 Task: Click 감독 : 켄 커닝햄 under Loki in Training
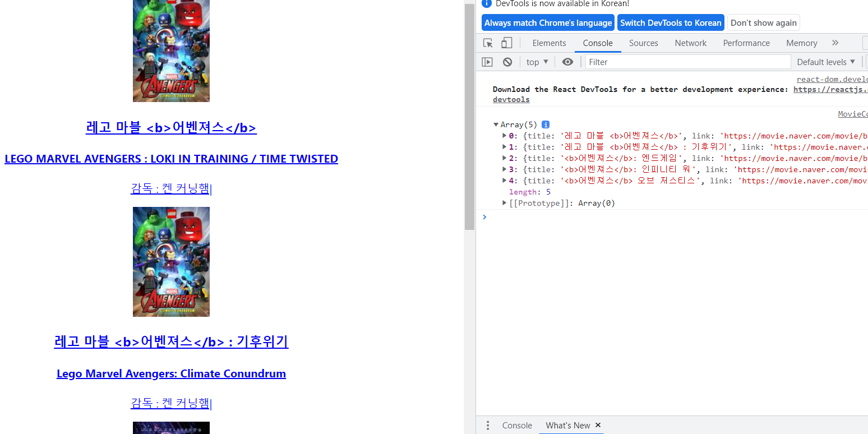tap(171, 188)
